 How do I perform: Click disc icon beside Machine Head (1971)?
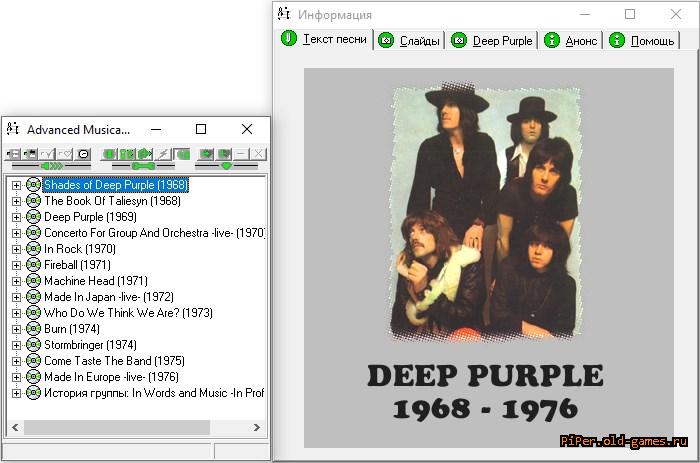pyautogui.click(x=33, y=280)
